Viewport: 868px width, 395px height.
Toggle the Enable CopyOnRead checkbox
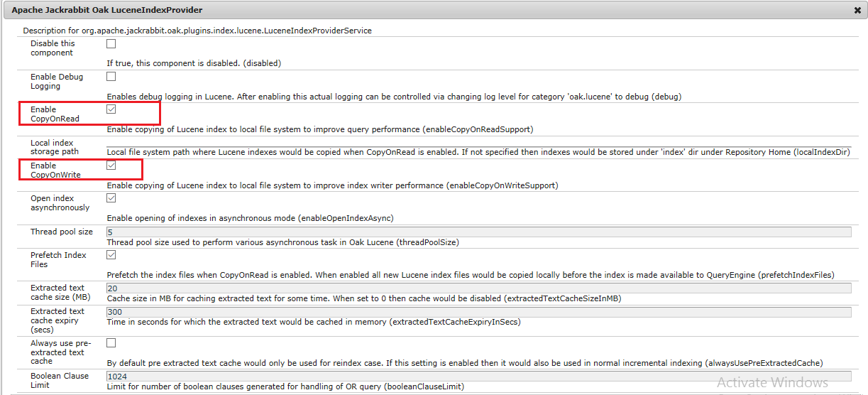point(111,109)
